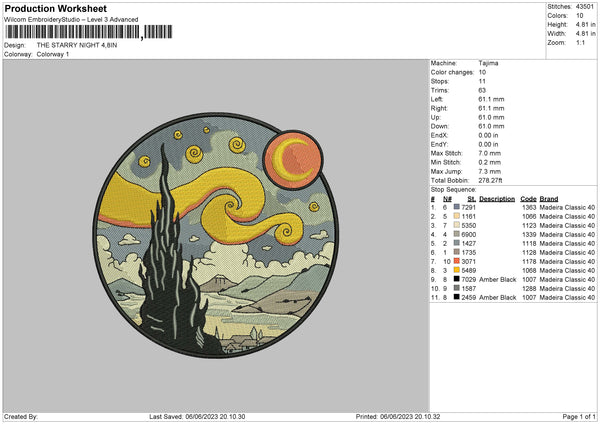Viewport: 600px width, 424px height.
Task: Select the Stops value 11
Action: pos(482,82)
